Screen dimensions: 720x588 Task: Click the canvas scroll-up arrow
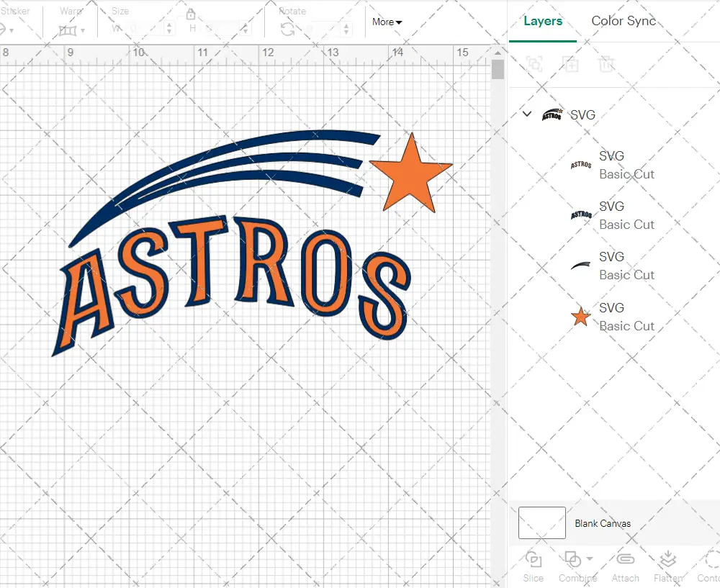coord(498,53)
